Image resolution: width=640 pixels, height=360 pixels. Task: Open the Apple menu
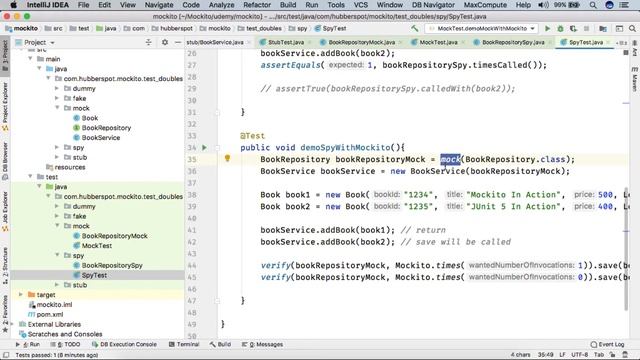pyautogui.click(x=13, y=5)
